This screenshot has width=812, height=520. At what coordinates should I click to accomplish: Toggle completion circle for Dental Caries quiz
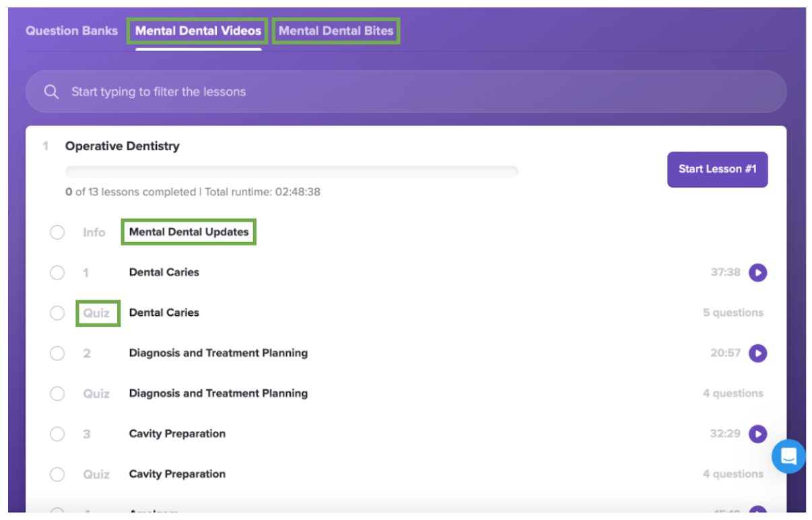point(57,313)
